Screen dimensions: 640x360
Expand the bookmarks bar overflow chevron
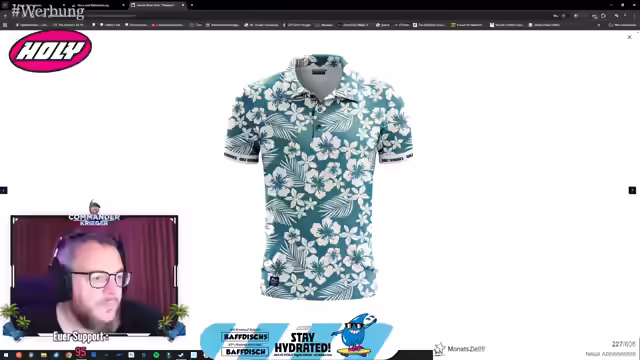(599, 25)
